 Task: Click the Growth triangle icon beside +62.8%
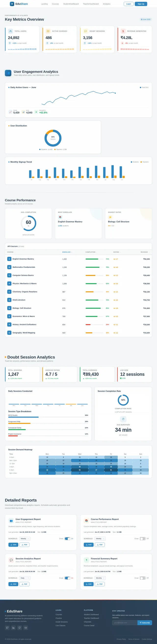pos(36,112)
